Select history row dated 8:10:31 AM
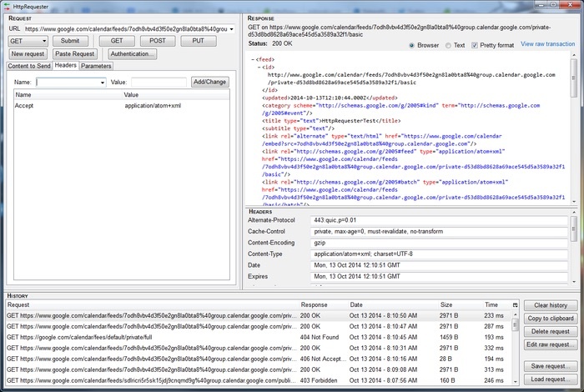 [x=259, y=348]
